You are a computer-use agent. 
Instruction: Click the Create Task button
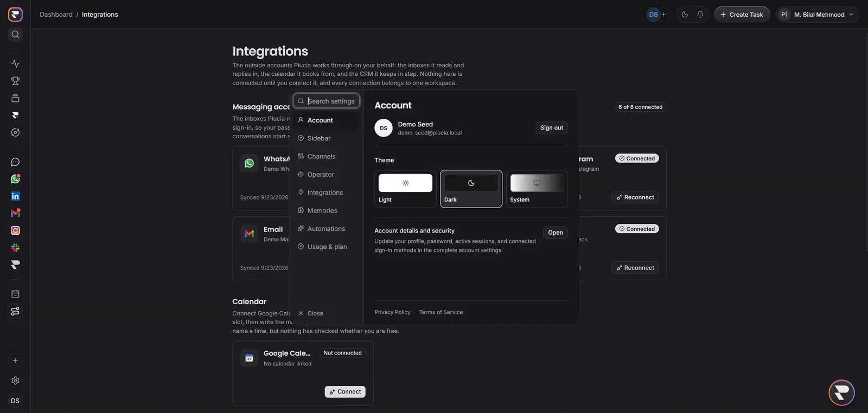(x=742, y=15)
